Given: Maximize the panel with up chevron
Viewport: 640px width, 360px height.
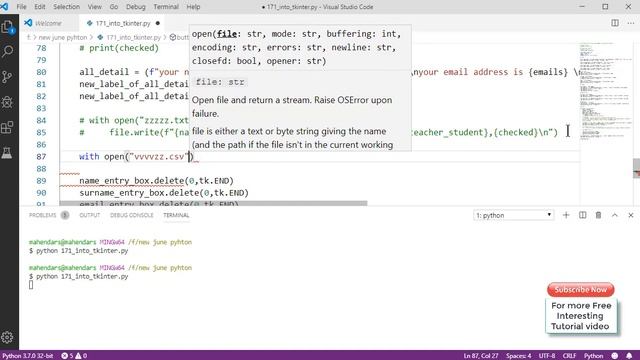Looking at the screenshot, I should point(615,215).
